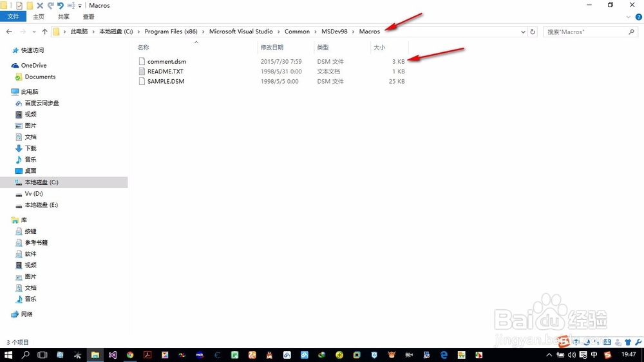Click the Rename icon in quick access toolbar
Image resolution: width=644 pixels, height=362 pixels.
pos(71,5)
